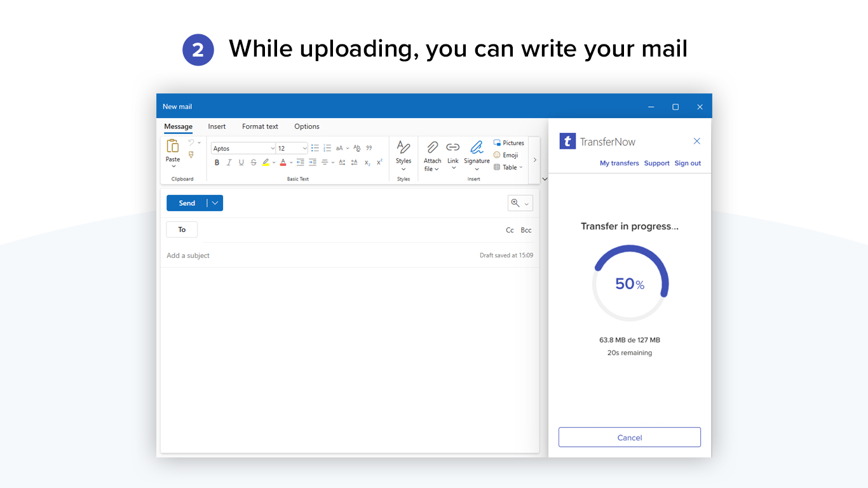Open the change case dropdown arrow
Viewport: 868px width, 488px height.
tap(348, 148)
